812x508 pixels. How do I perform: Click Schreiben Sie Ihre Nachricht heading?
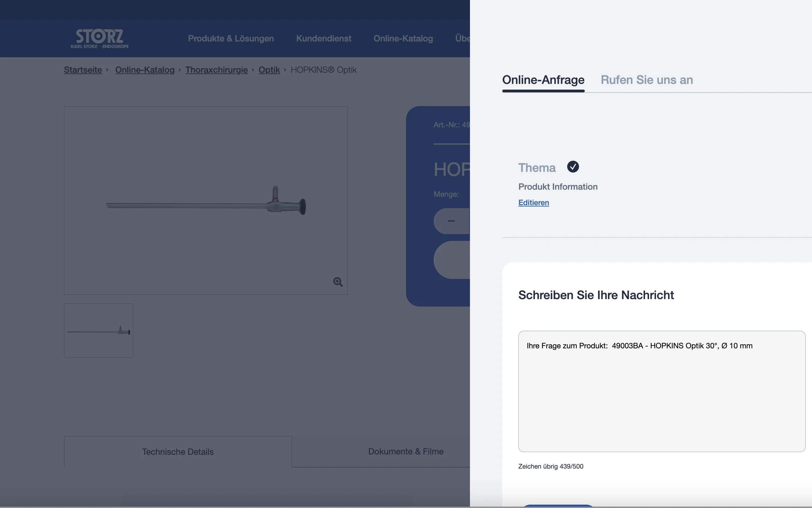pos(596,295)
